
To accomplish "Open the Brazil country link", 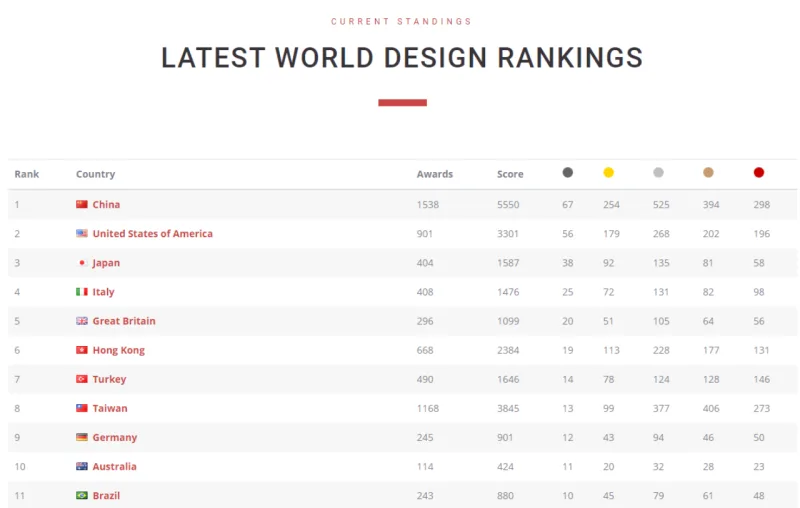I will [x=106, y=495].
